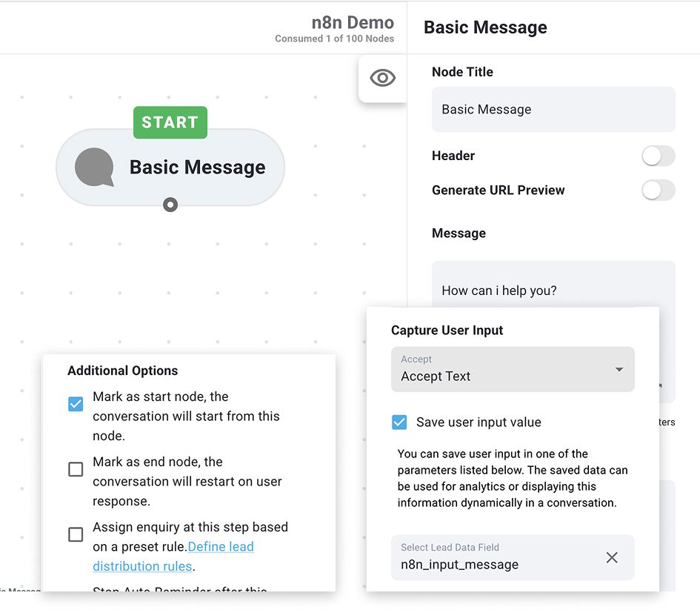Uncheck 'Mark as start node' option
Viewport: 700px width, 610px height.
tap(75, 404)
